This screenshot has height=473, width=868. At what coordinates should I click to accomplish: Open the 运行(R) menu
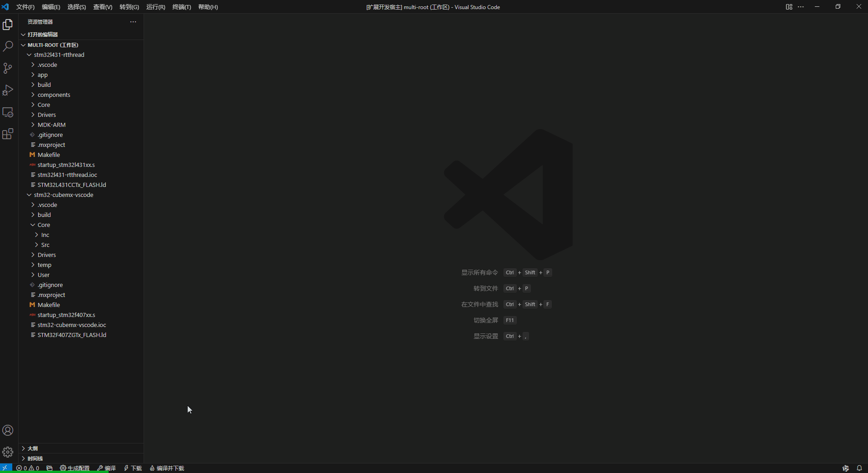point(155,7)
